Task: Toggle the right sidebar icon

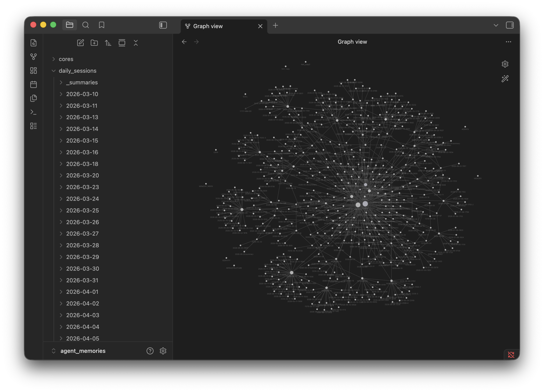Action: tap(510, 25)
